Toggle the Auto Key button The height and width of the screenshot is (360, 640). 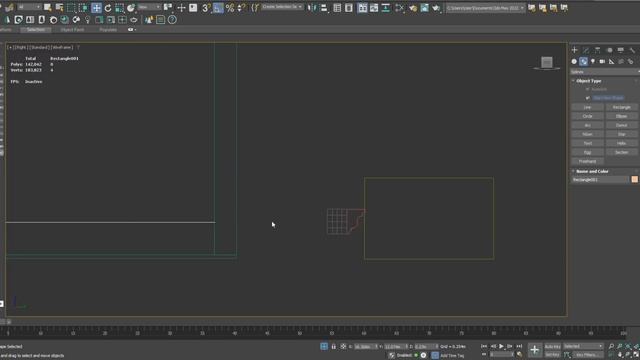553,347
